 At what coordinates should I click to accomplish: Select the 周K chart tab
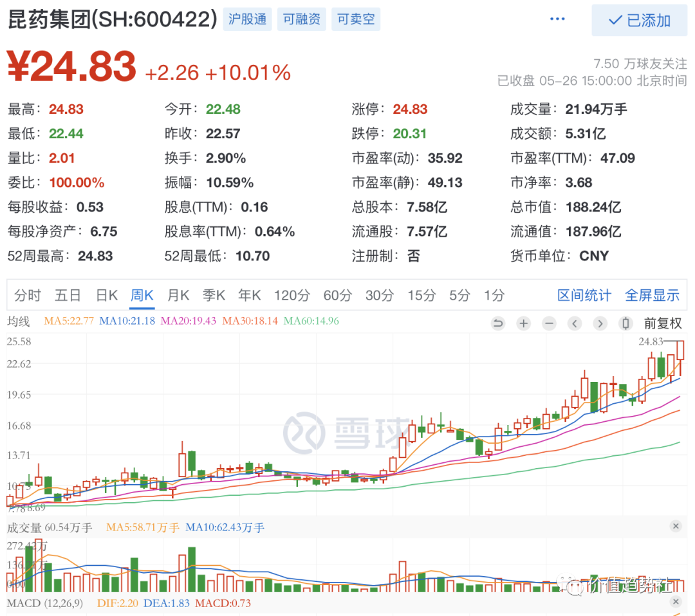tap(142, 295)
